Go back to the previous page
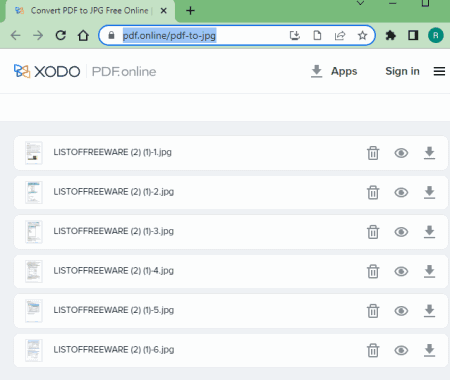 click(x=15, y=35)
